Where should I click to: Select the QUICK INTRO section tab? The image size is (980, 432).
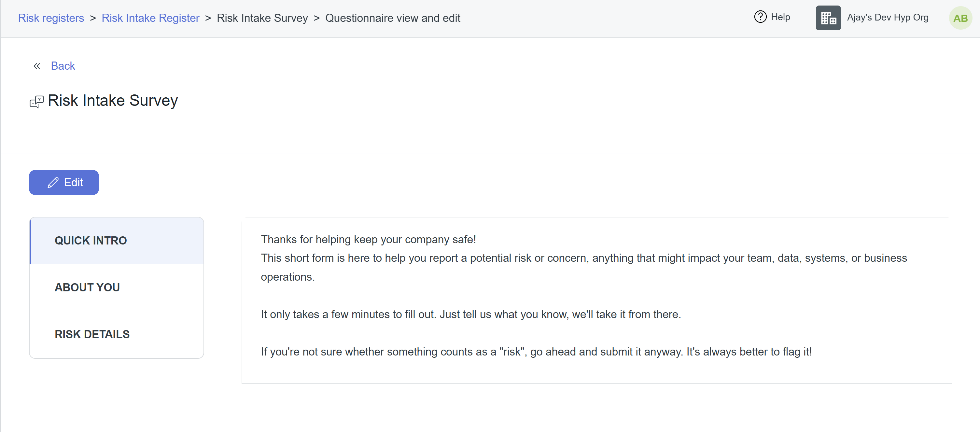click(x=91, y=240)
